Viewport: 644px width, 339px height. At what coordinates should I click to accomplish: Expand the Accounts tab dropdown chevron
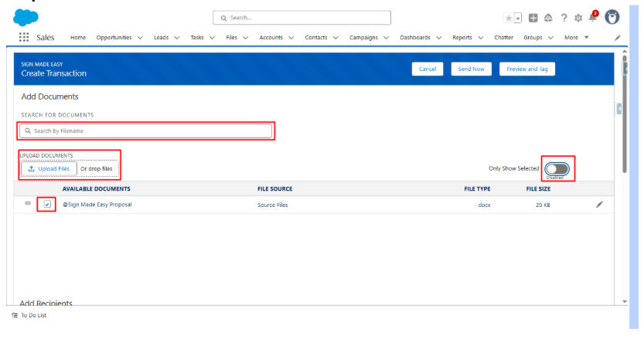291,38
